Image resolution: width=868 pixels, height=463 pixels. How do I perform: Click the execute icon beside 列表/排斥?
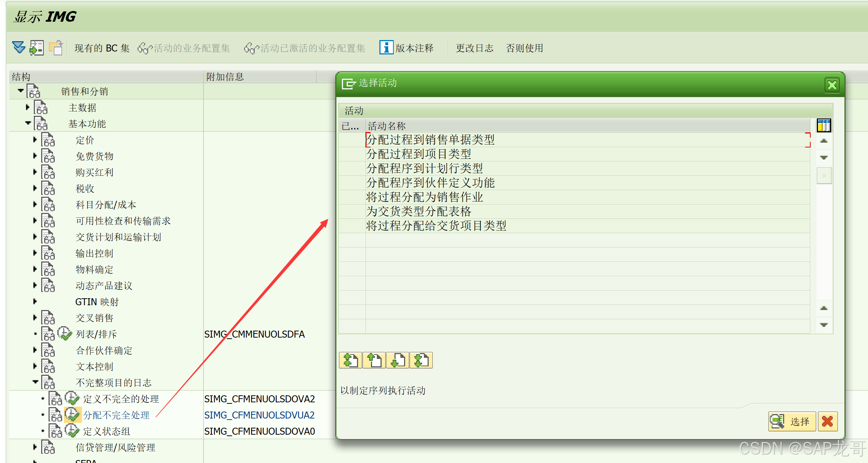click(65, 334)
